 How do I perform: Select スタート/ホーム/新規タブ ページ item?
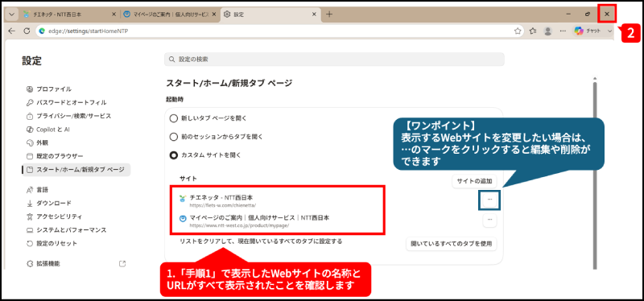point(76,170)
